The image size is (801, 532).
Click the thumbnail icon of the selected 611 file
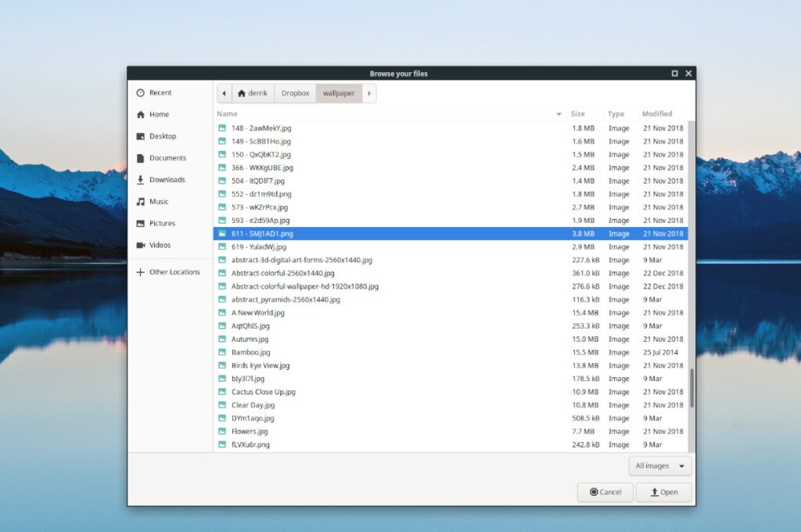point(224,233)
